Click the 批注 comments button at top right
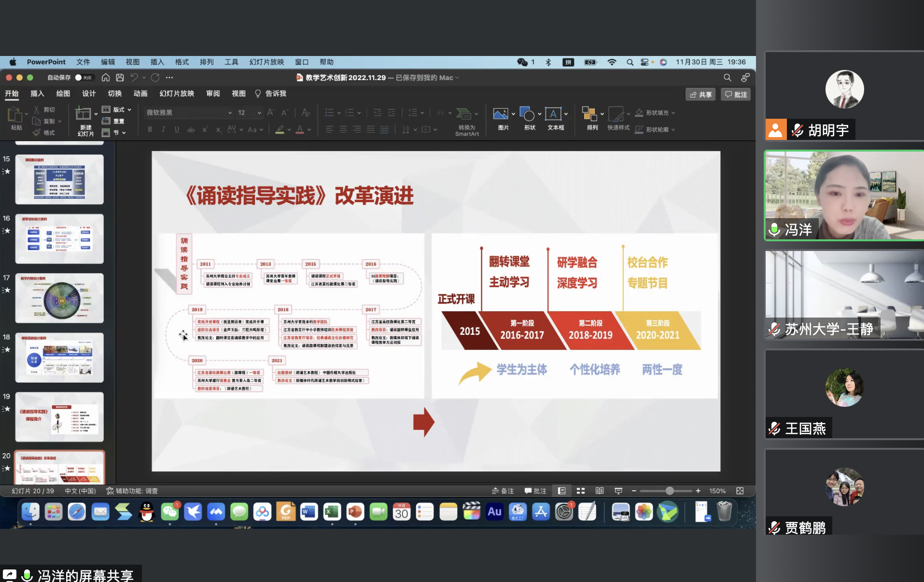 pyautogui.click(x=736, y=95)
